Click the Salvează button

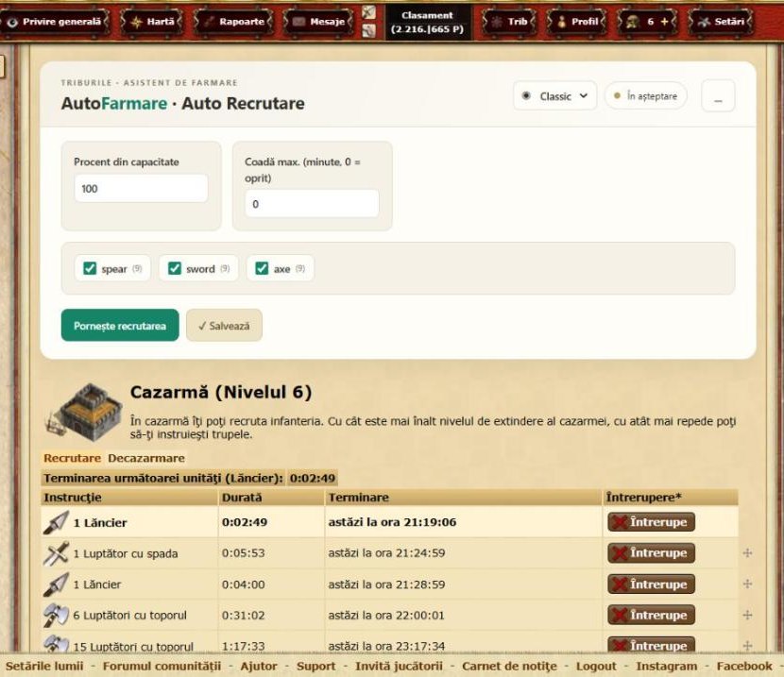point(224,325)
